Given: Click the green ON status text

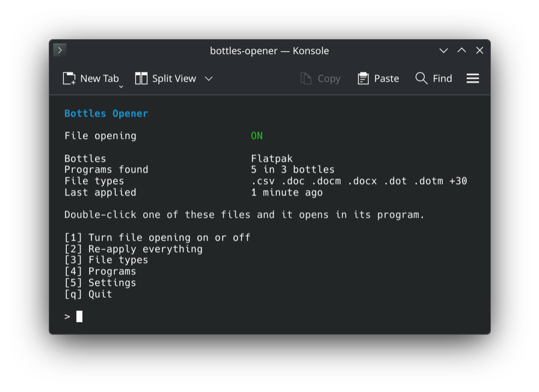Looking at the screenshot, I should [x=257, y=136].
